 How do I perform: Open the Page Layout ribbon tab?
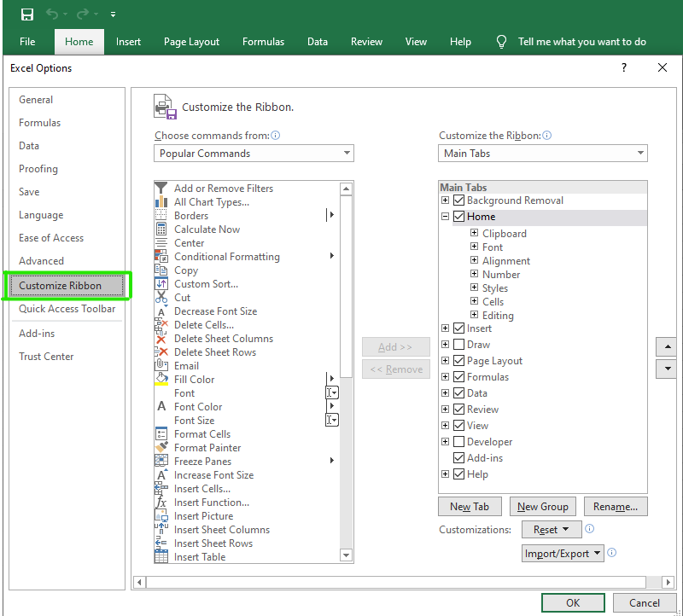[191, 42]
